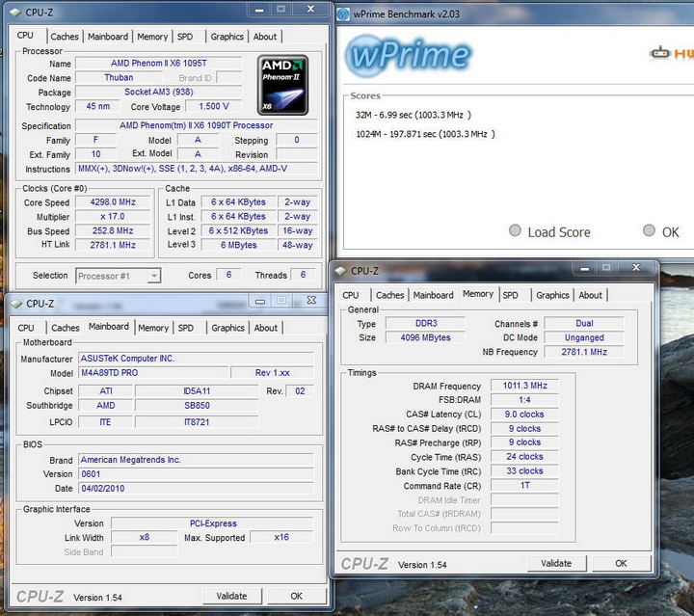Screen dimensions: 694x616
Task: Click the Specification field AMD Phenom(tm) II X6 1090T
Action: coord(196,125)
